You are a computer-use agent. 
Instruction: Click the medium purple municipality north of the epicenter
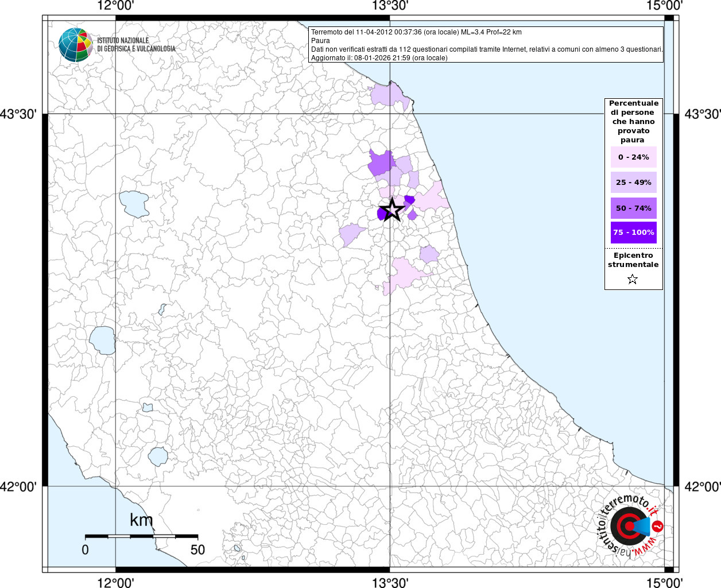[x=381, y=163]
